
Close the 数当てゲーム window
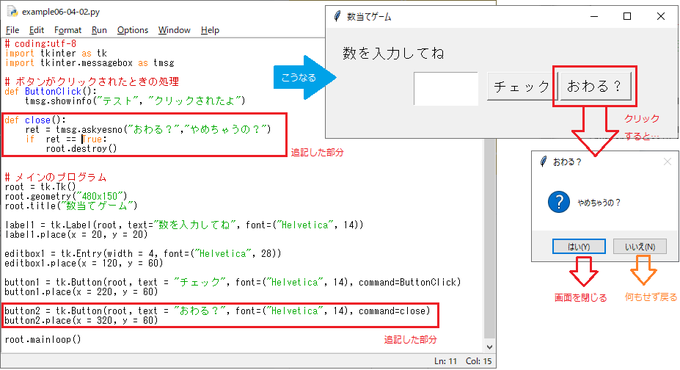(x=660, y=16)
